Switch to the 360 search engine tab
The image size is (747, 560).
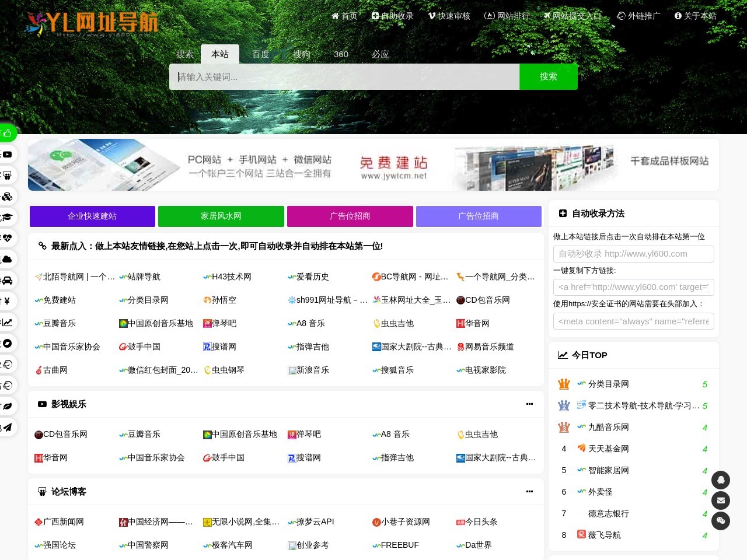click(x=341, y=54)
